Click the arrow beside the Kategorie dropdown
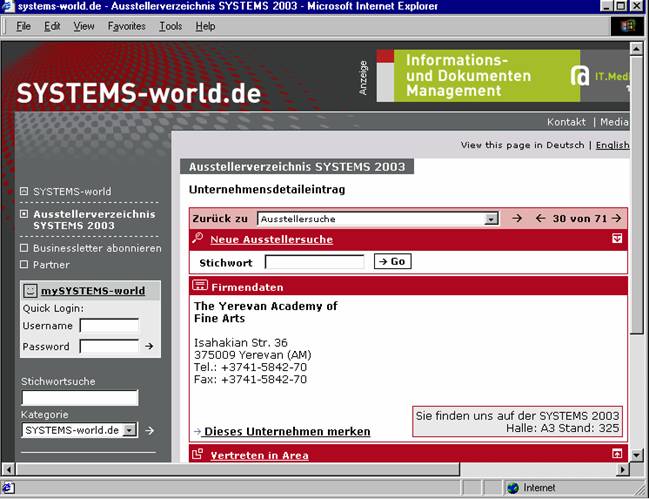 149,430
